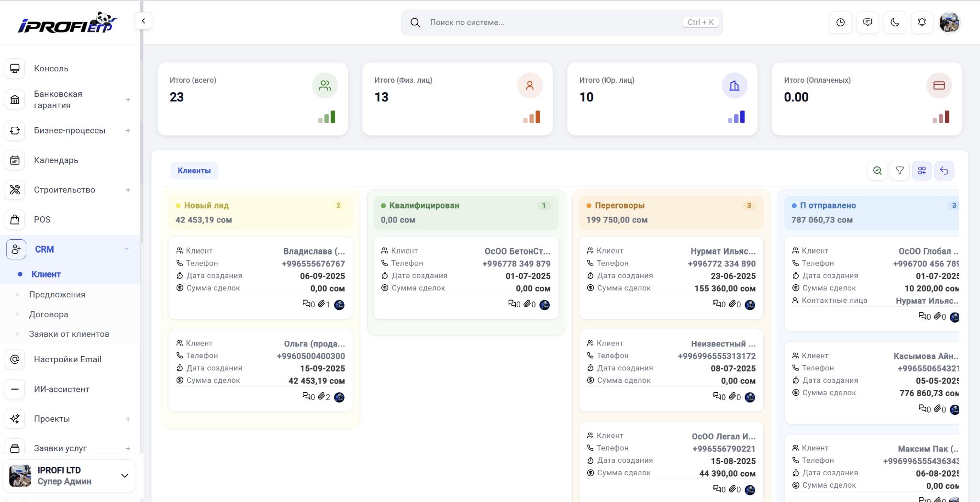Click the Новый лид count badge 2
The width and height of the screenshot is (980, 502).
click(x=338, y=205)
